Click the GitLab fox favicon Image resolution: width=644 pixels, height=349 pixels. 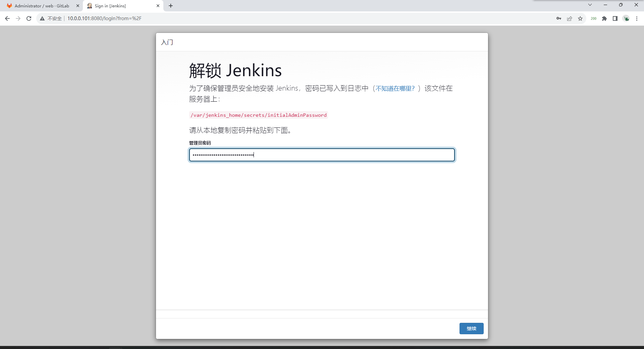[9, 6]
